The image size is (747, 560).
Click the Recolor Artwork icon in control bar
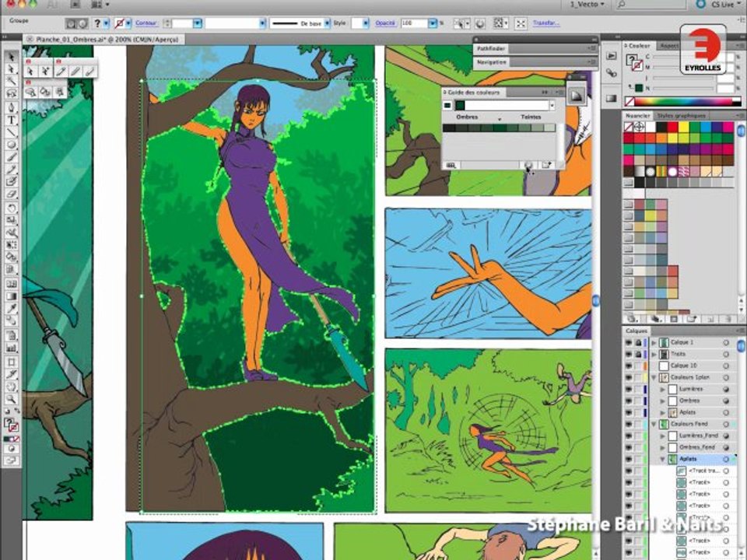tap(480, 23)
